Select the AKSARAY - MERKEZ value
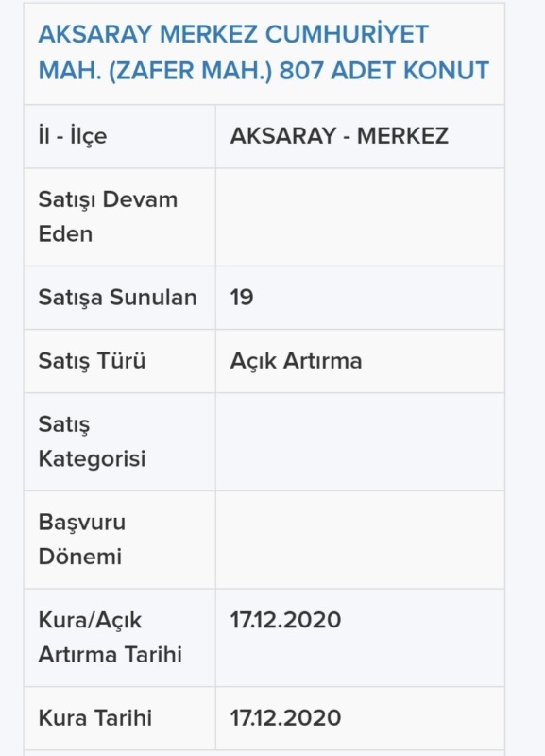This screenshot has width=545, height=756. (339, 135)
